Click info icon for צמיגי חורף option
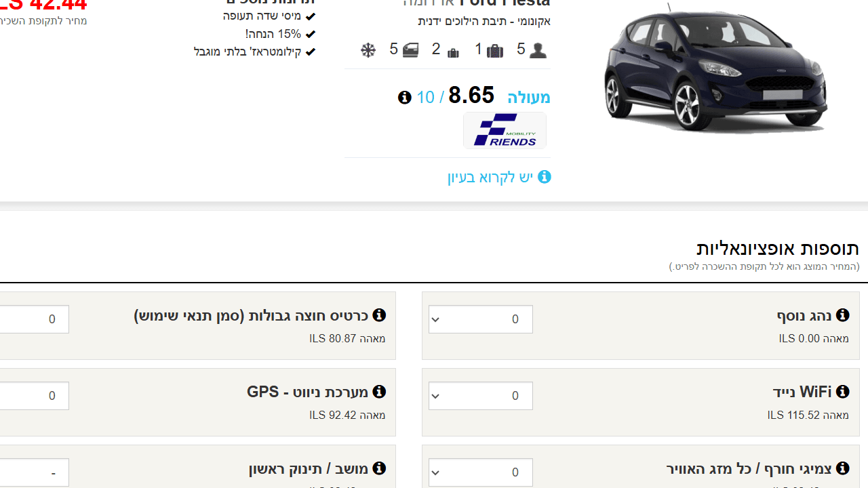The width and height of the screenshot is (868, 488). coord(842,468)
